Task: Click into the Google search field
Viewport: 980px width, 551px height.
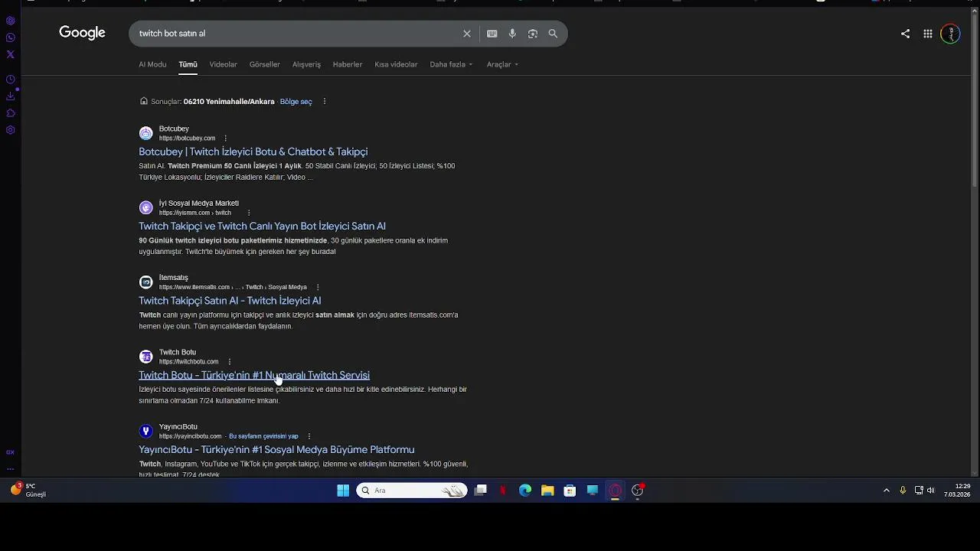Action: click(x=299, y=34)
